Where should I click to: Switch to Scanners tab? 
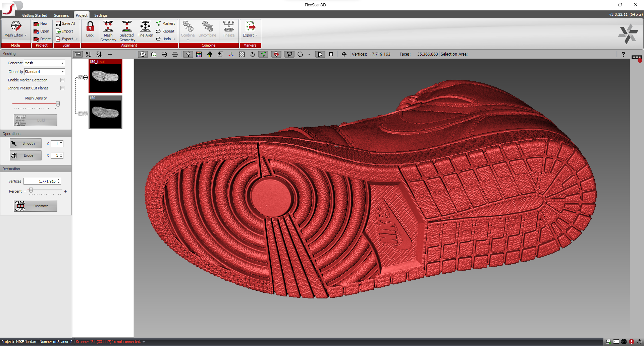tap(61, 15)
